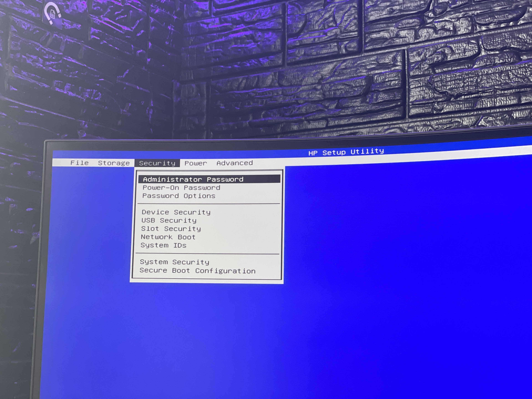Choose Network Boot option
Viewport: 532px width, 399px height.
coord(168,237)
